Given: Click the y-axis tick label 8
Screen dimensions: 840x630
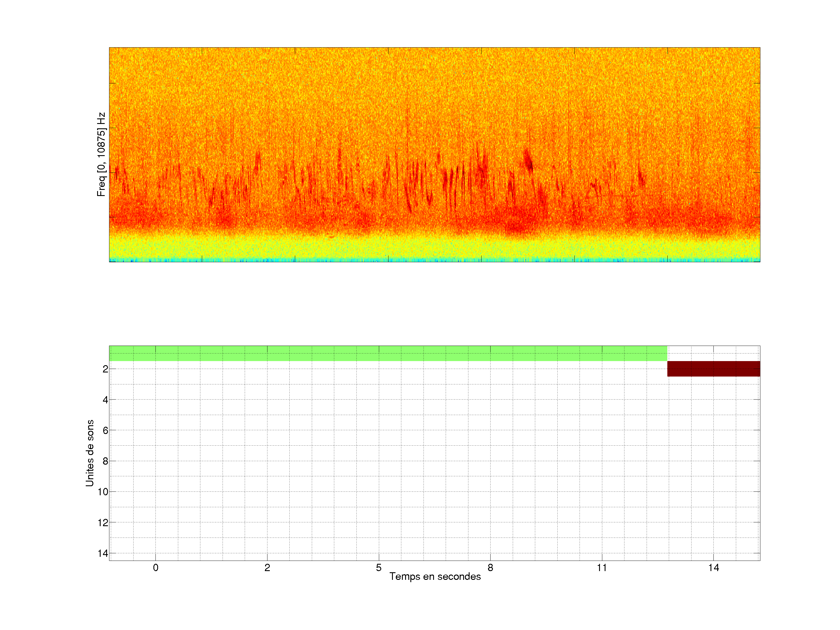Looking at the screenshot, I should coord(105,461).
